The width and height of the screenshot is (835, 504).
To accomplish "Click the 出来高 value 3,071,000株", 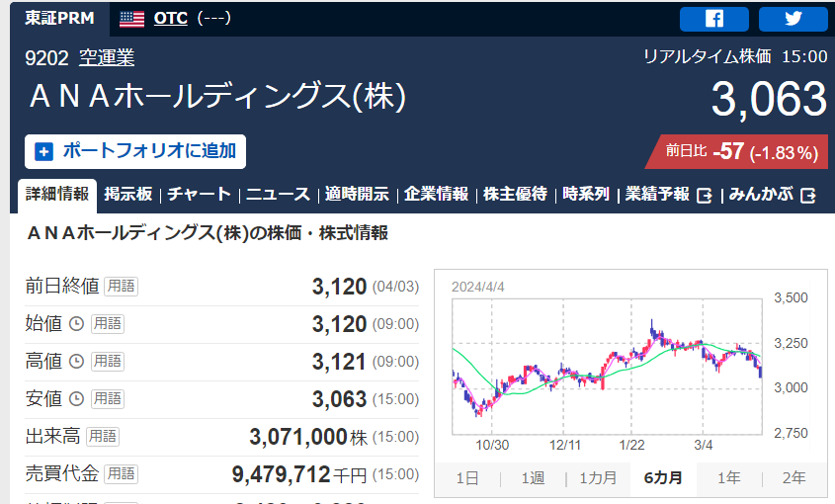I will coord(308,437).
